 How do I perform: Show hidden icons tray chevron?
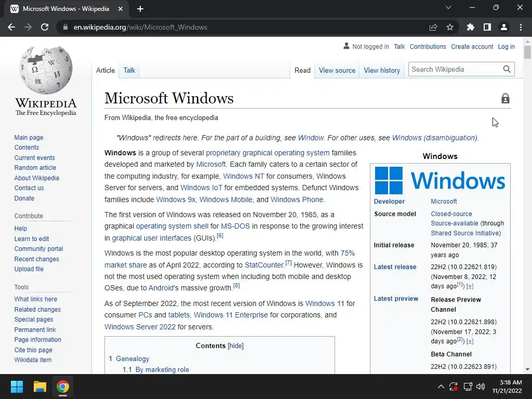click(x=441, y=387)
